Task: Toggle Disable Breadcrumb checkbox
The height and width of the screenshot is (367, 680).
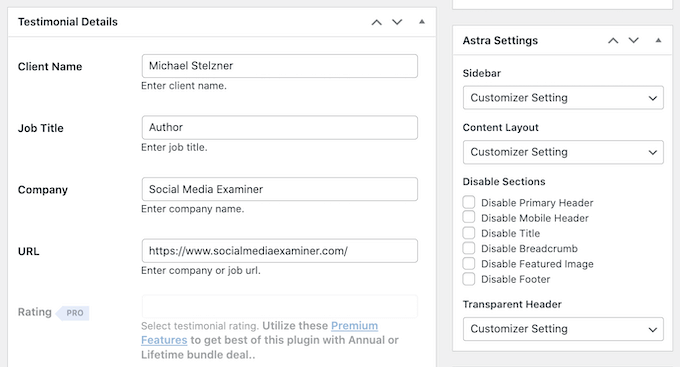Action: tap(468, 248)
